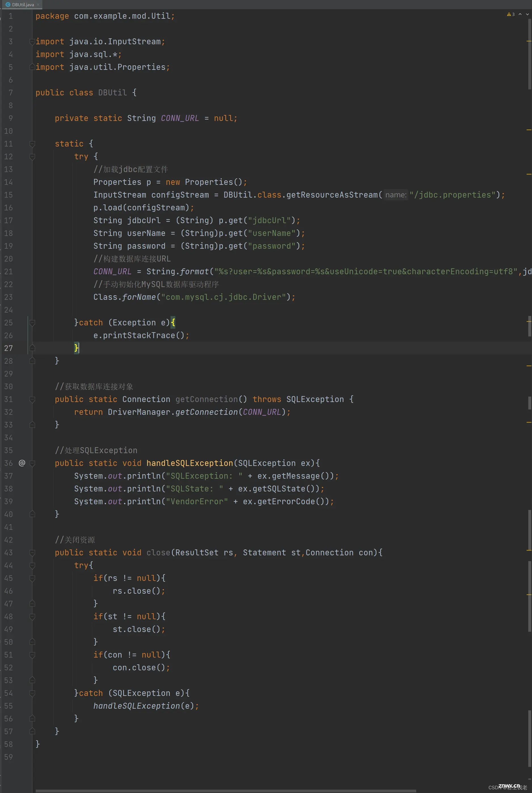Click the "jdbcUrl" string literal

click(x=269, y=220)
